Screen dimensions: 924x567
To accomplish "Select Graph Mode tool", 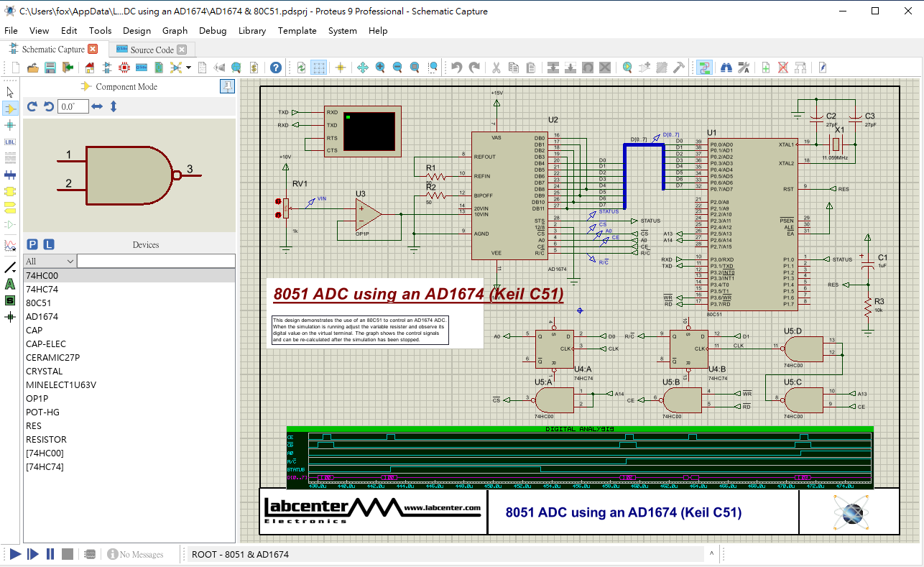I will 10,245.
